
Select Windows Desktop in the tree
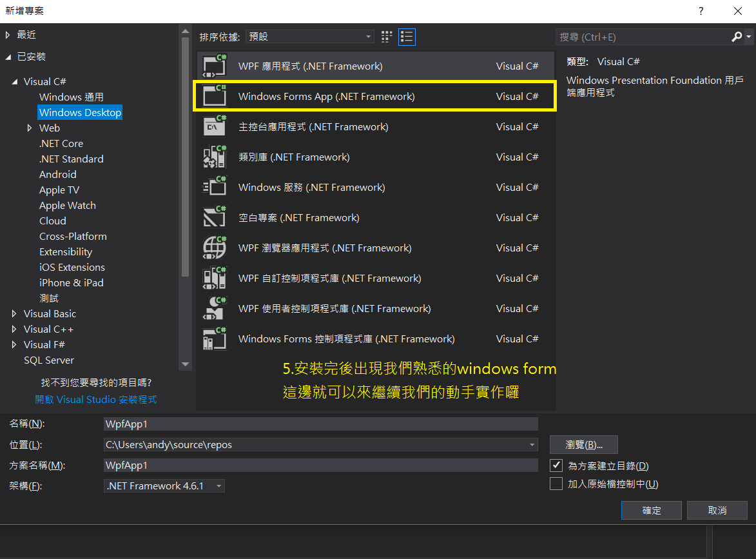coord(80,113)
